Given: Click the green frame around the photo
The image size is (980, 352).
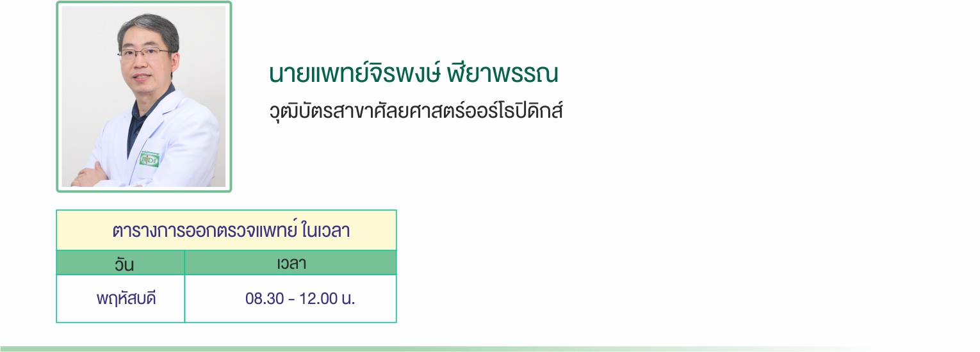Looking at the screenshot, I should click(143, 3).
